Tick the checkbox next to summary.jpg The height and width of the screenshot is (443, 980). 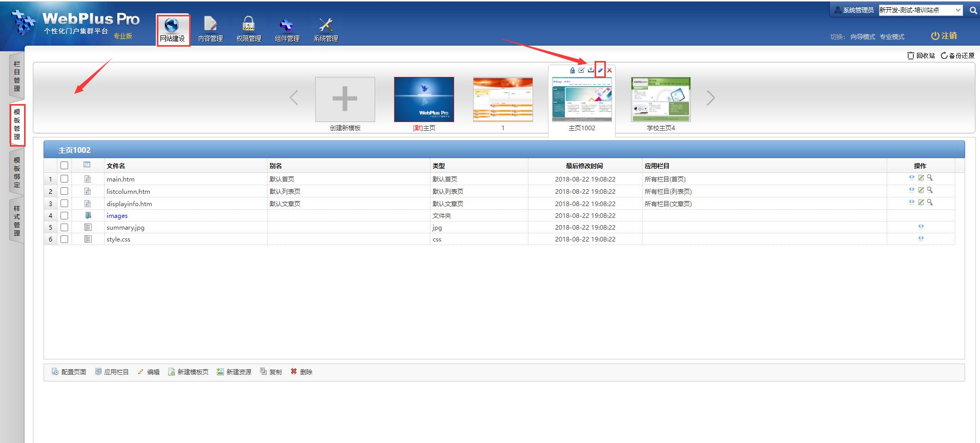coord(64,227)
